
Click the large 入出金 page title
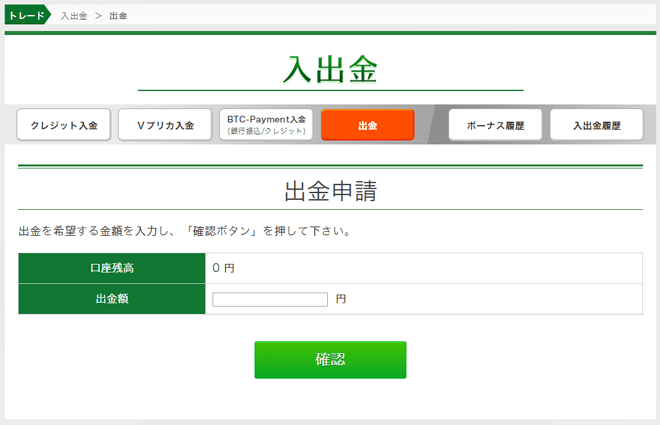(x=330, y=69)
